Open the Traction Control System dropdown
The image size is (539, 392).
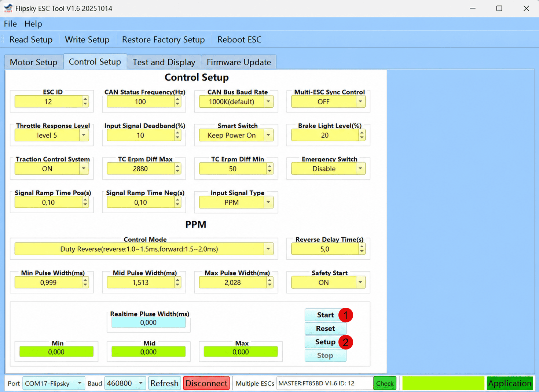[52, 169]
